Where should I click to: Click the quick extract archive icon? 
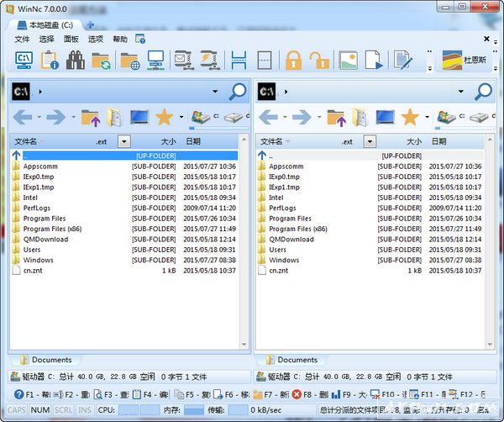[x=210, y=61]
